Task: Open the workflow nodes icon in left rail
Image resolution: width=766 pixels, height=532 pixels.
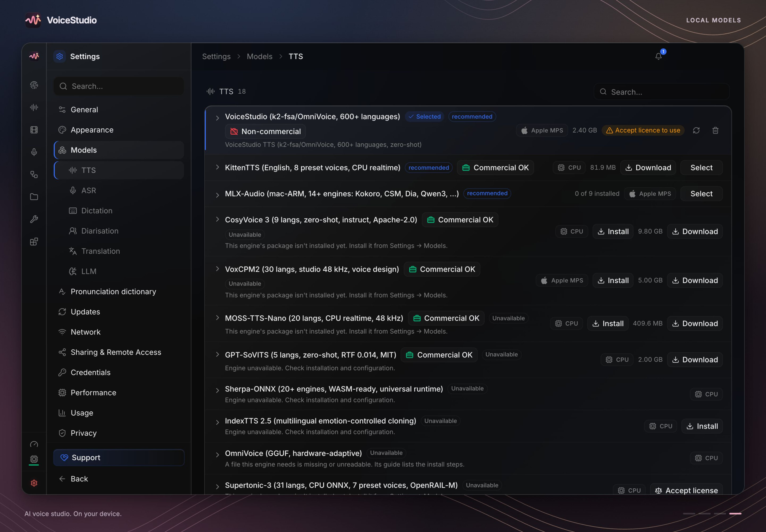Action: [x=34, y=174]
